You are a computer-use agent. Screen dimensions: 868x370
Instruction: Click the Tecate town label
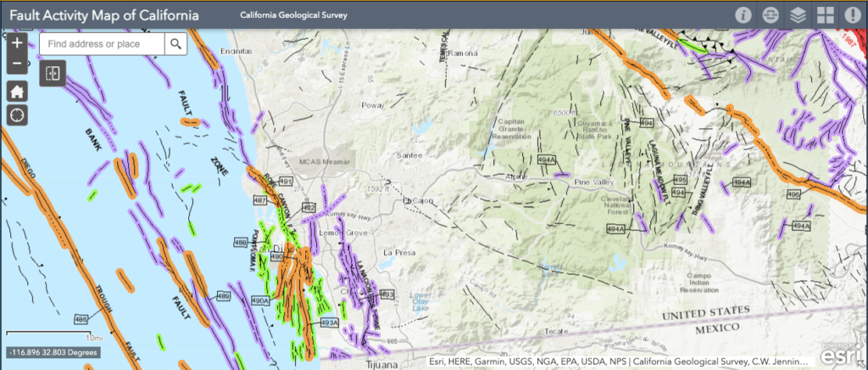click(556, 331)
